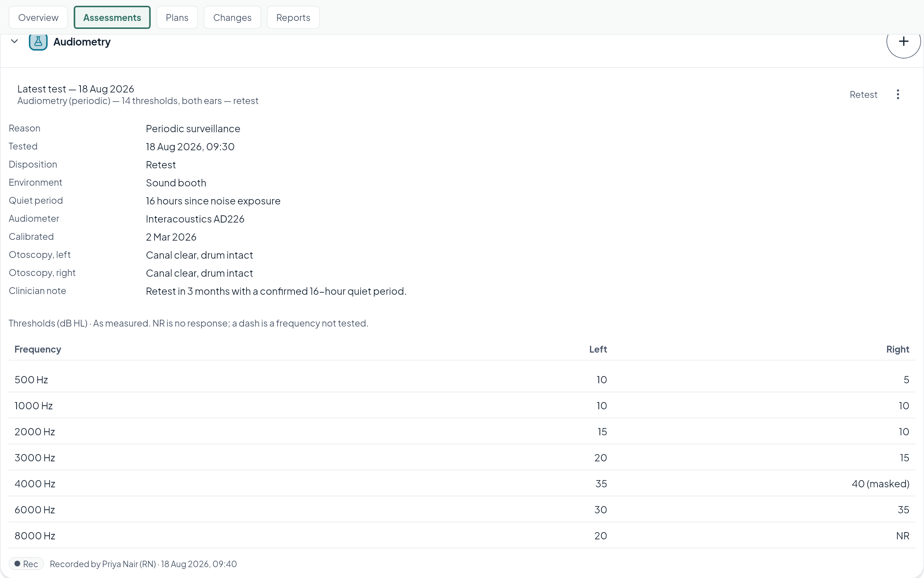Switch to the Overview tab
Screen dimensions: 924x578
pyautogui.click(x=38, y=18)
